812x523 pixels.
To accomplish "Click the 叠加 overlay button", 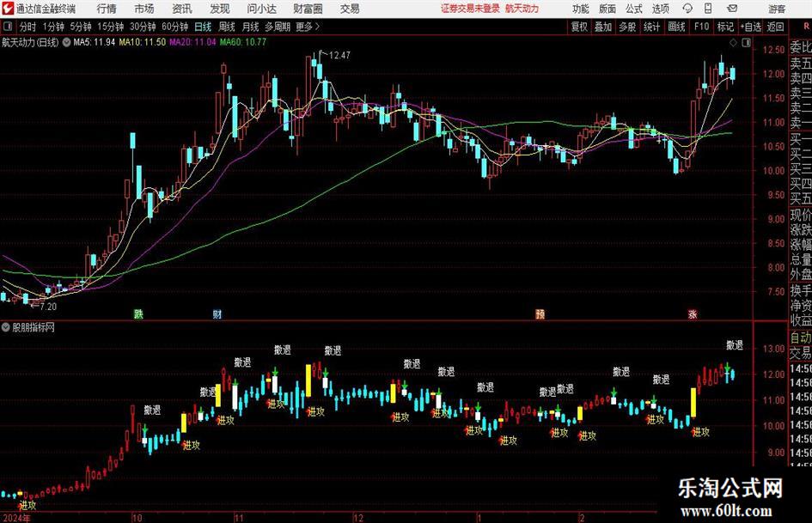I will click(x=603, y=27).
